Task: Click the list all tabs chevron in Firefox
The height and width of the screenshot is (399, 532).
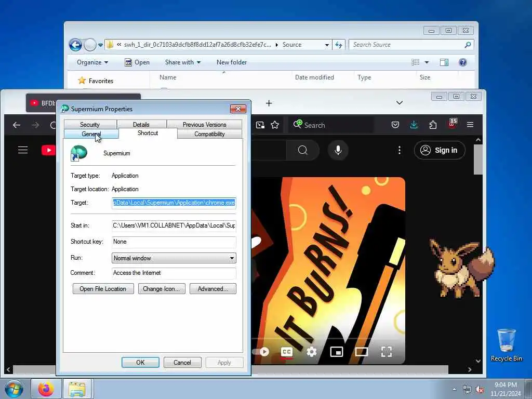Action: 400,103
